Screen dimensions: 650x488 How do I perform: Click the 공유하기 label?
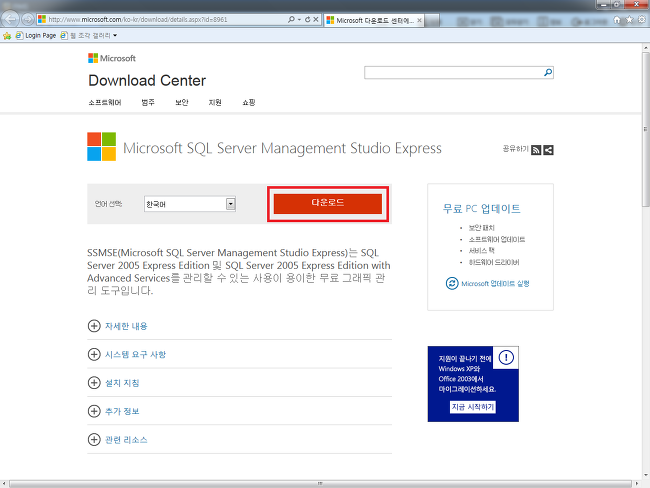(x=515, y=148)
